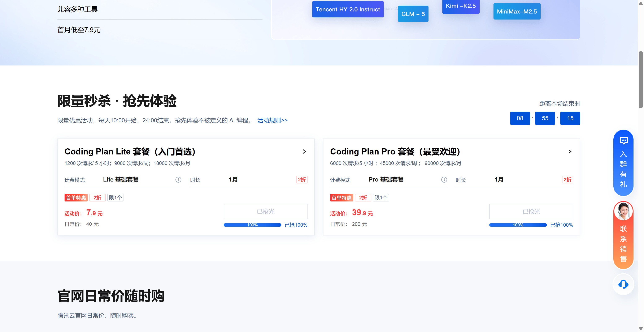Expand Coding Plan Lite card chevron

[304, 152]
